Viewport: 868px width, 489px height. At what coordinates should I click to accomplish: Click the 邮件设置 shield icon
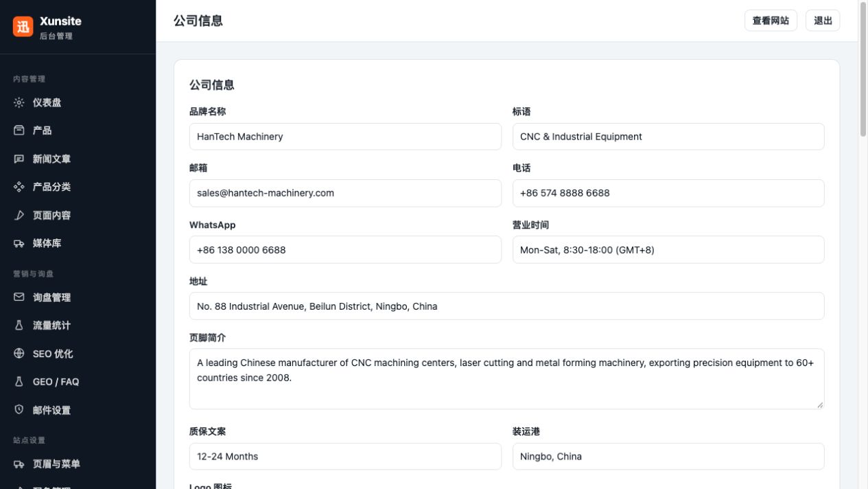tap(19, 410)
